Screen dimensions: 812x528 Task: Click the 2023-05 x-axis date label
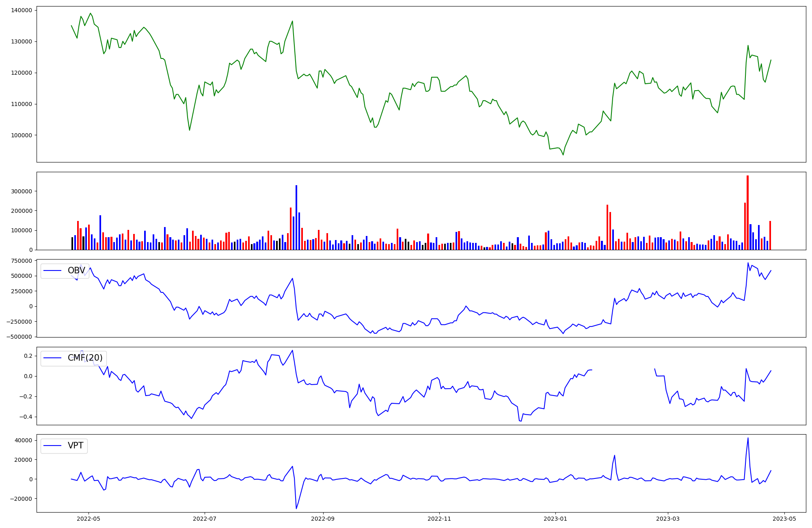tap(784, 519)
